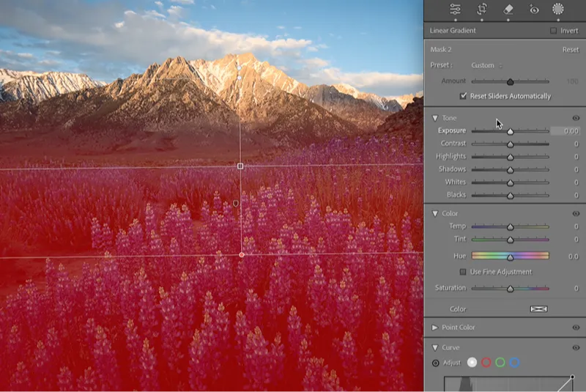586x392 pixels.
Task: Click the Saturation value field
Action: (576, 288)
